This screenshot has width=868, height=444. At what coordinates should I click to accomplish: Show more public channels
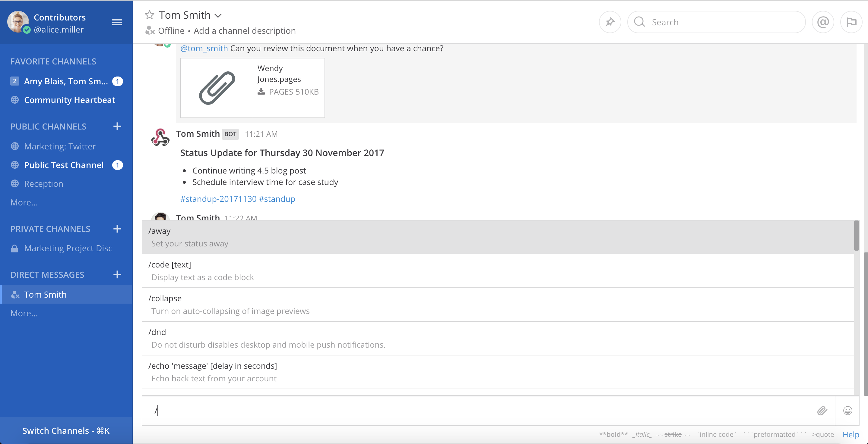[x=24, y=202]
